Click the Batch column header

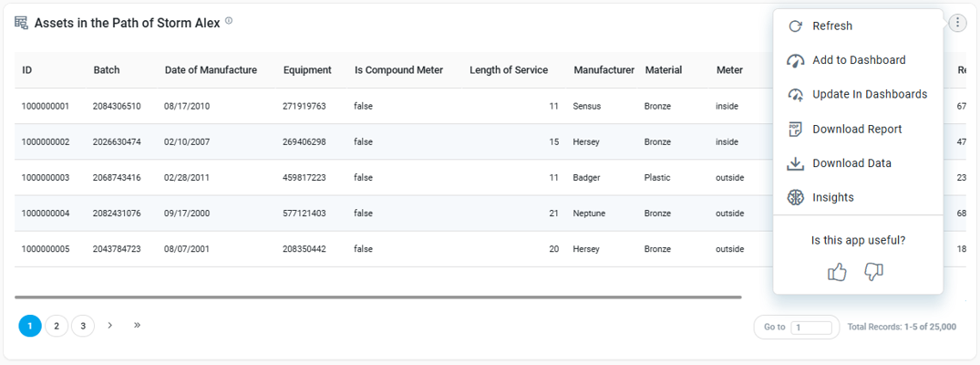point(107,70)
